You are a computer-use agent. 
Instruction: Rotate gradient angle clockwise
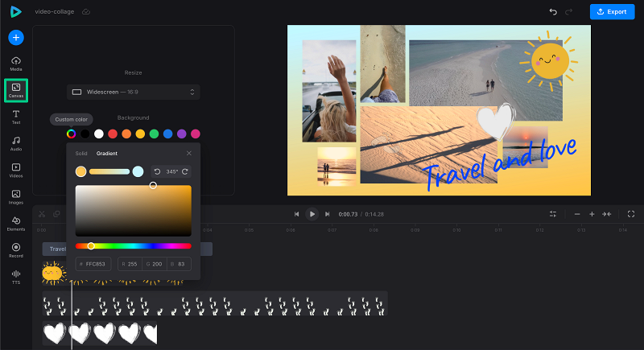[x=185, y=171]
